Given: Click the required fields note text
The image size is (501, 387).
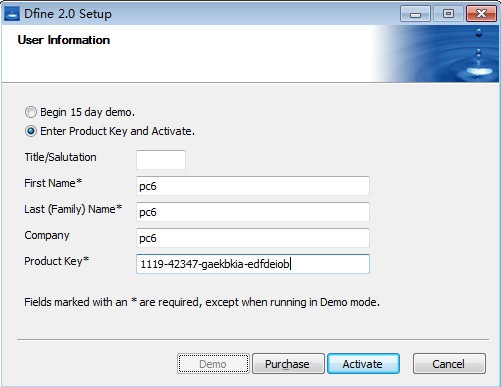Looking at the screenshot, I should click(x=202, y=302).
